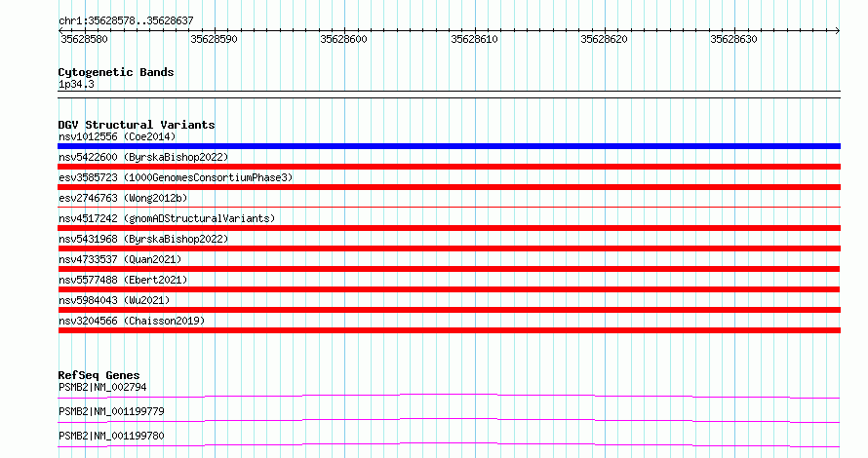Click ruler tick label 35628630
The width and height of the screenshot is (868, 458).
(x=733, y=39)
